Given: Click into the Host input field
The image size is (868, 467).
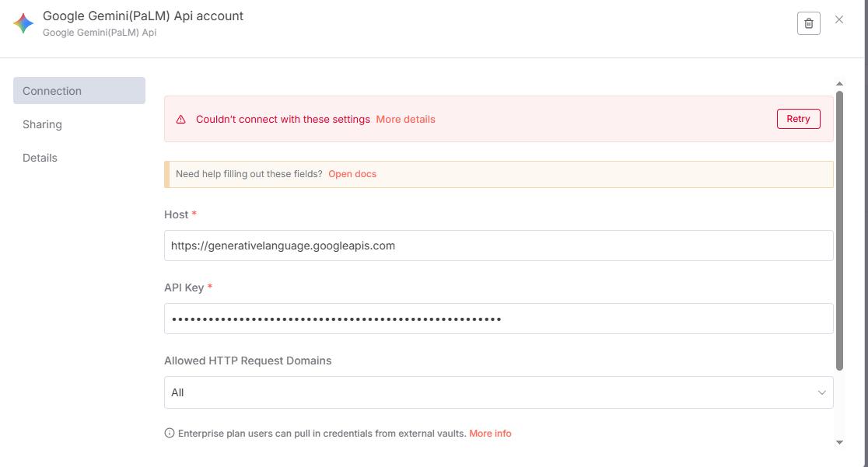Looking at the screenshot, I should point(499,246).
